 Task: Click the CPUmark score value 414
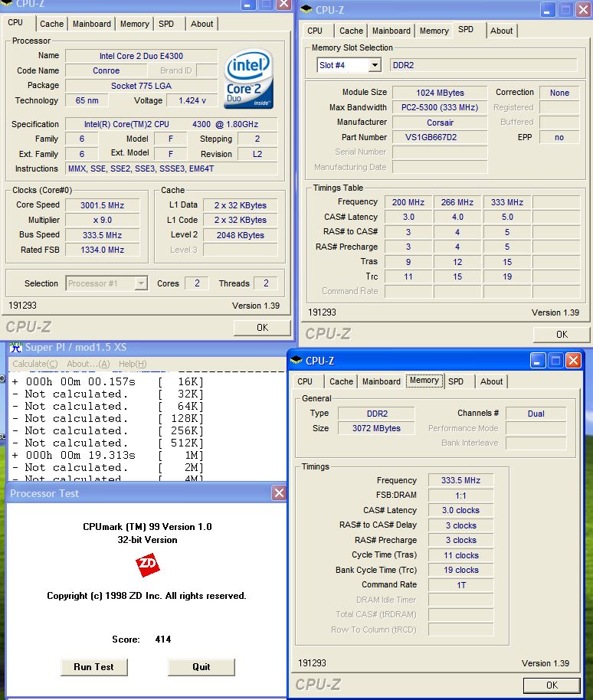163,639
